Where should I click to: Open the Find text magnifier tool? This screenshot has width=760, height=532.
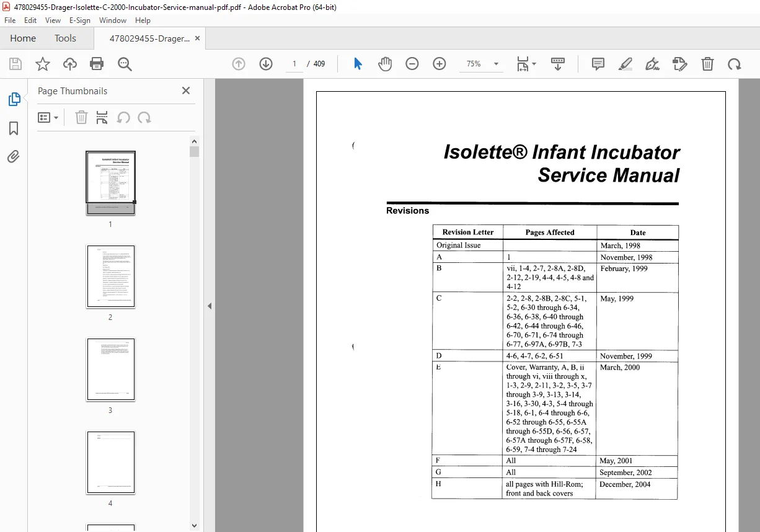(x=125, y=64)
